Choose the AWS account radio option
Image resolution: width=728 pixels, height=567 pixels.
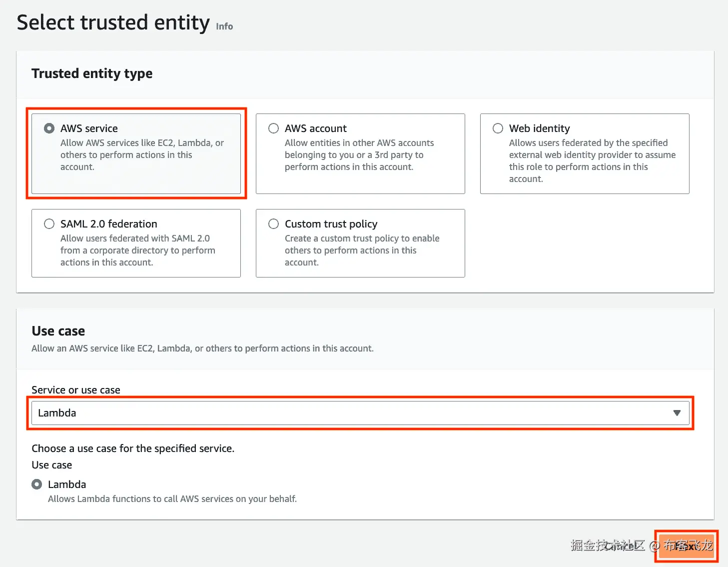[x=273, y=128]
